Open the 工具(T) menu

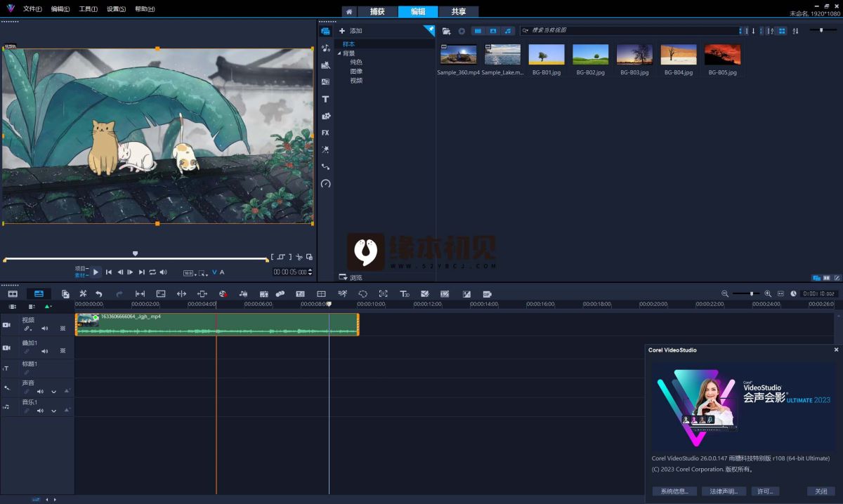[x=89, y=9]
